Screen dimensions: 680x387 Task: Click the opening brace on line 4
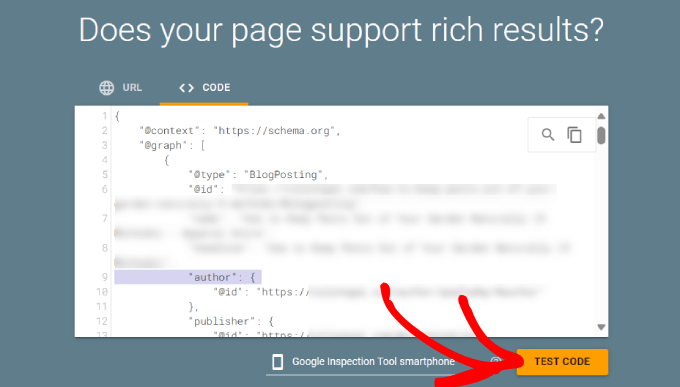(x=167, y=160)
